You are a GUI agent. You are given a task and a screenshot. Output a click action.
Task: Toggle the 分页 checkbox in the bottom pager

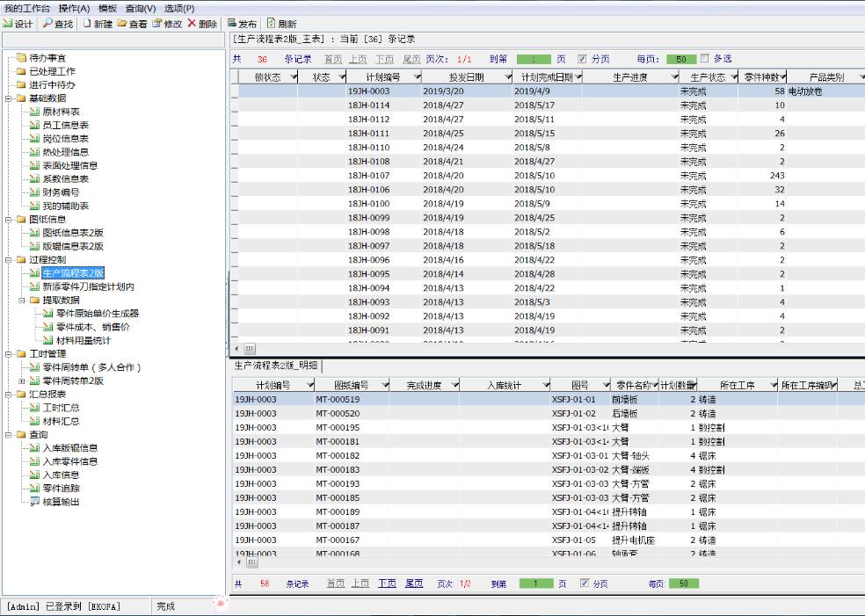[x=585, y=583]
